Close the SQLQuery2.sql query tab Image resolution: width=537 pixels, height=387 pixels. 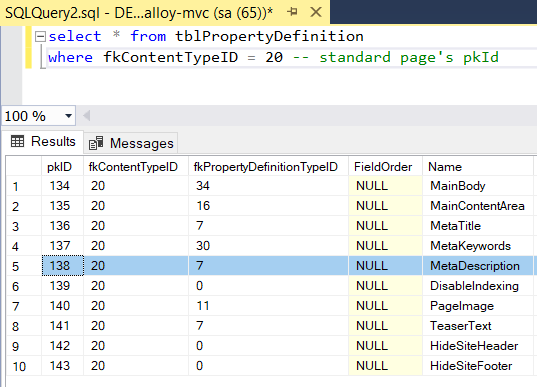click(x=315, y=12)
